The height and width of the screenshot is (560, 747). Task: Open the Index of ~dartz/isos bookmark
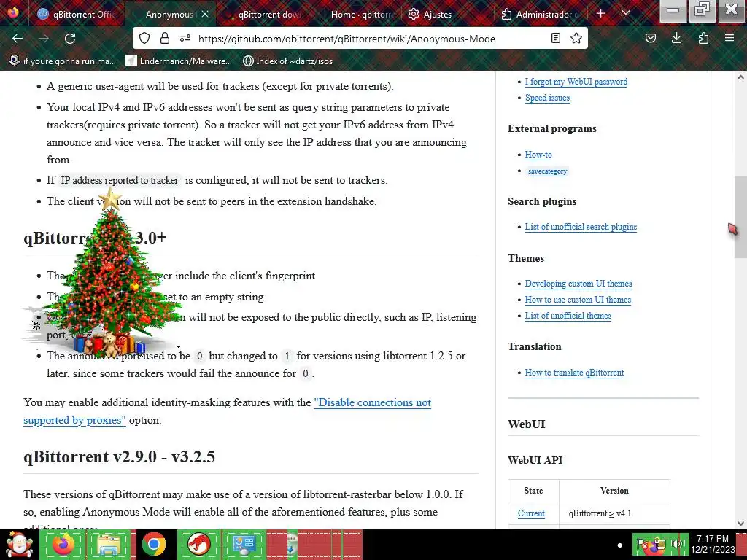pyautogui.click(x=287, y=61)
